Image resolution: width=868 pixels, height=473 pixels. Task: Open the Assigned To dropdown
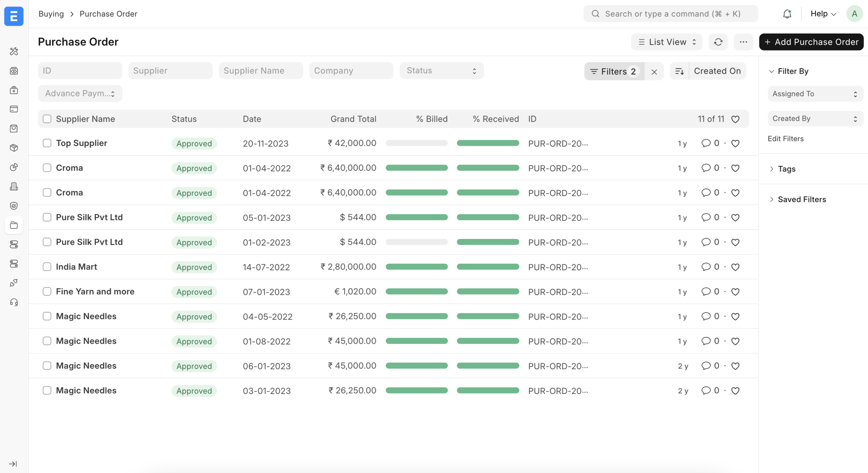815,94
